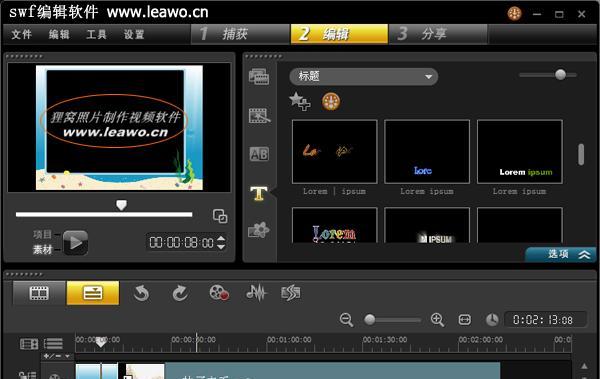This screenshot has width=600, height=379.
Task: Open the auto music icon
Action: pyautogui.click(x=291, y=293)
